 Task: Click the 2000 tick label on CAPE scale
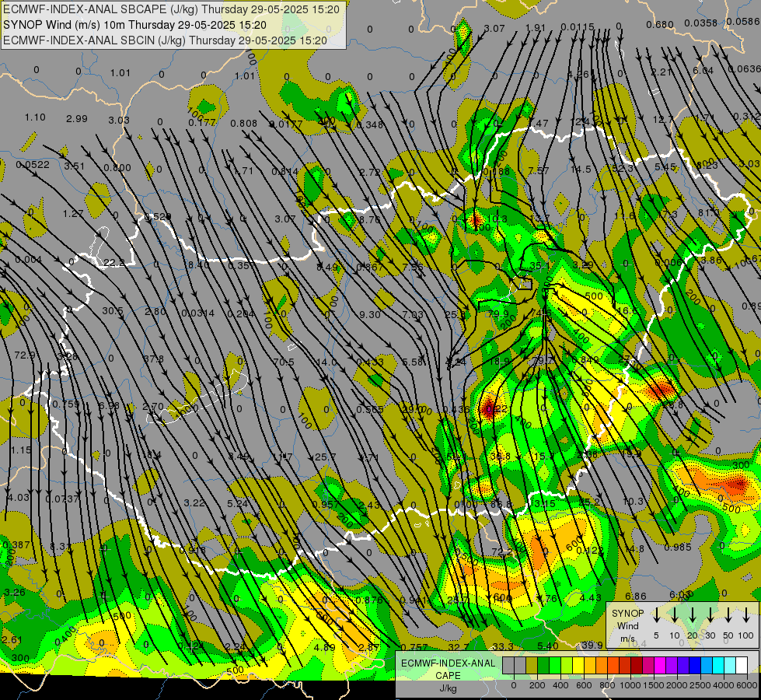(x=677, y=685)
